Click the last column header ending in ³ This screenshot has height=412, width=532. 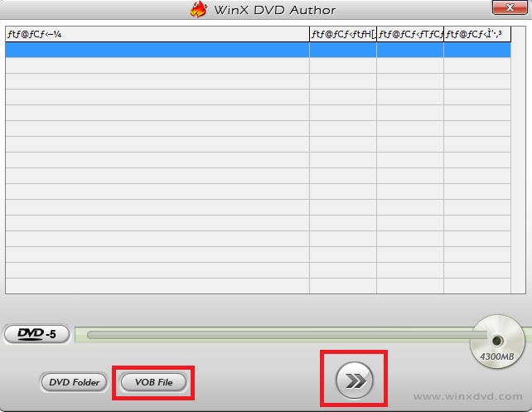[477, 34]
